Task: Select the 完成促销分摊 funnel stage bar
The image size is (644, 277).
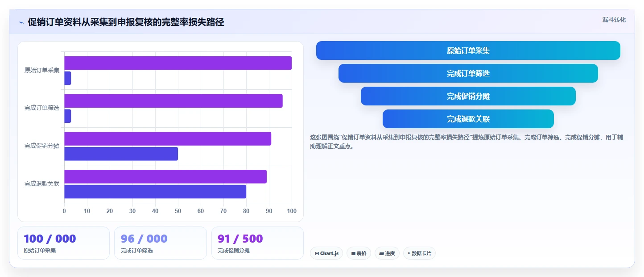Action: 468,96
